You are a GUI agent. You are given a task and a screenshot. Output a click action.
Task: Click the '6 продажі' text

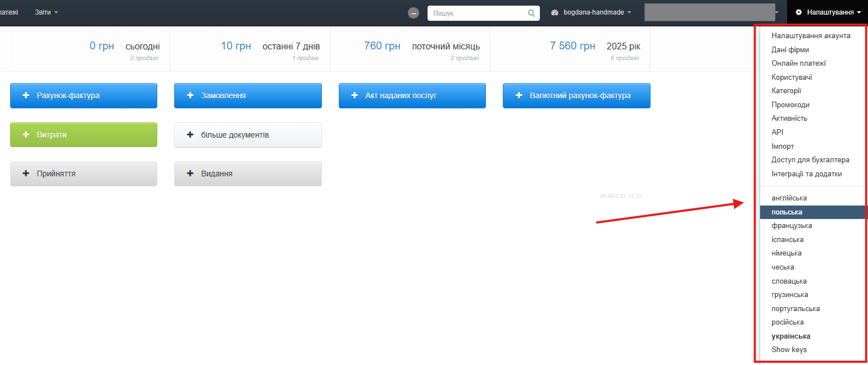pos(625,58)
